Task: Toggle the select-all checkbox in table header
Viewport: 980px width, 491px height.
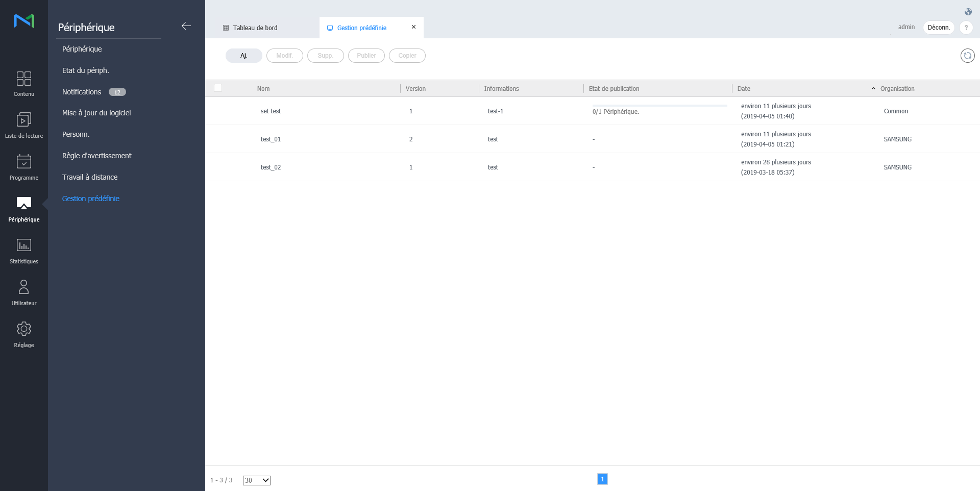Action: tap(218, 88)
